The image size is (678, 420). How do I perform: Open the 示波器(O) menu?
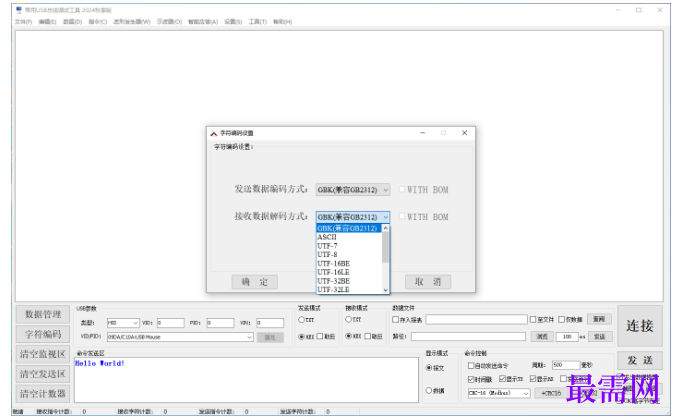click(169, 22)
